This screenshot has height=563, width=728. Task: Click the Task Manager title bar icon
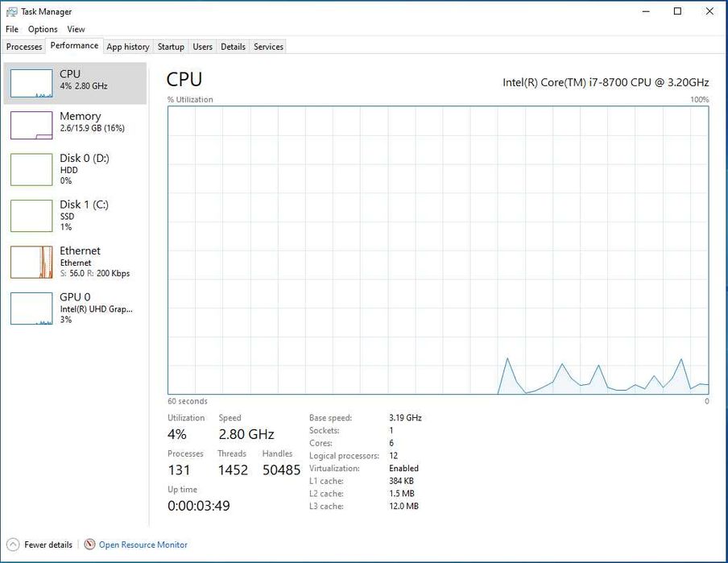pos(11,12)
